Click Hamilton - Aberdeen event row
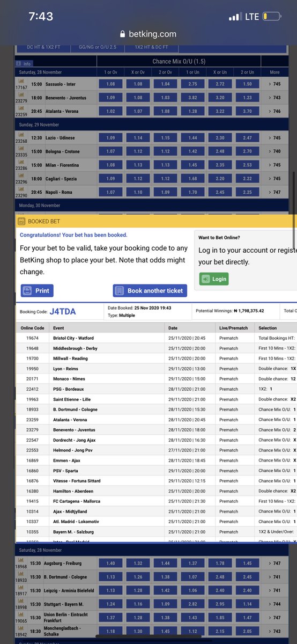297x644 pixels. click(x=157, y=491)
